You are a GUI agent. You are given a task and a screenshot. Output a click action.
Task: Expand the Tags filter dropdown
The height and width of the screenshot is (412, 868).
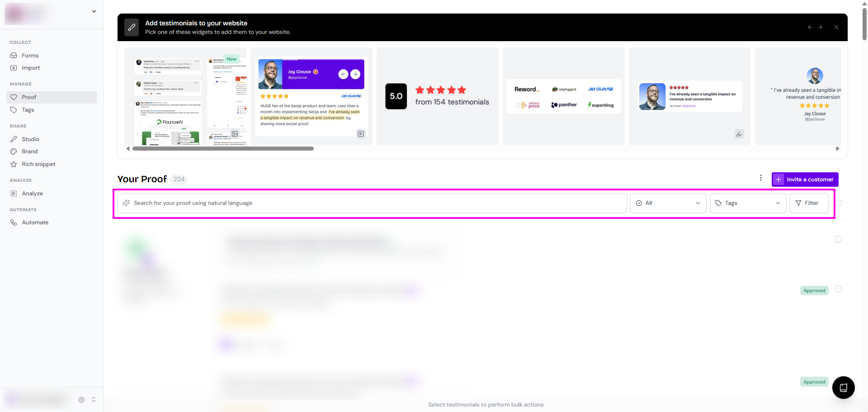748,203
